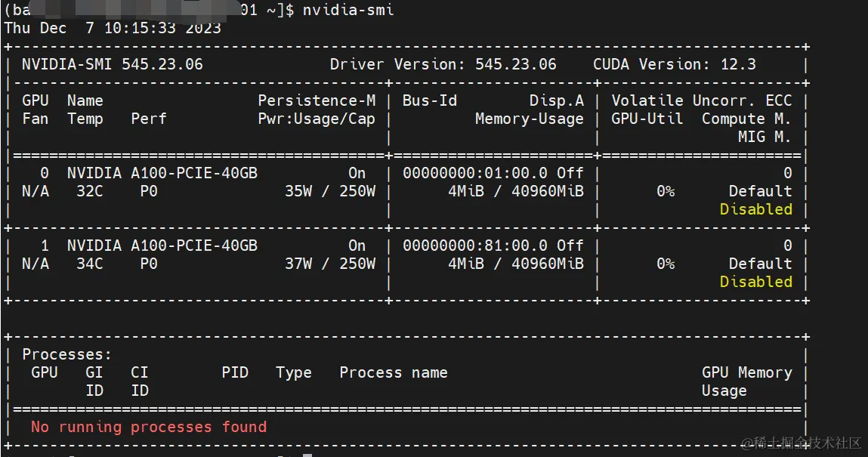This screenshot has width=868, height=457.
Task: Click the "Name" column header
Action: pyautogui.click(x=85, y=100)
